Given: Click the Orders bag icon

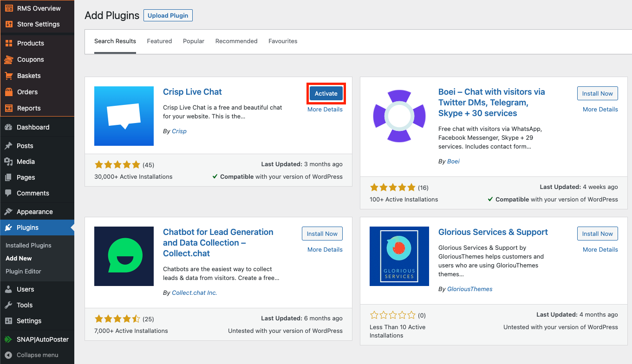Looking at the screenshot, I should tap(9, 92).
